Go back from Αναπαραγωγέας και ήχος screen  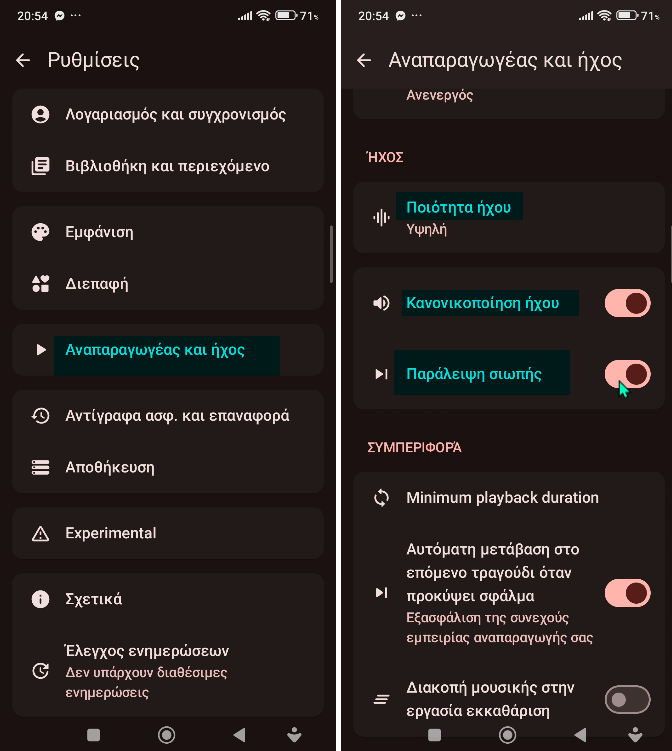pos(364,60)
